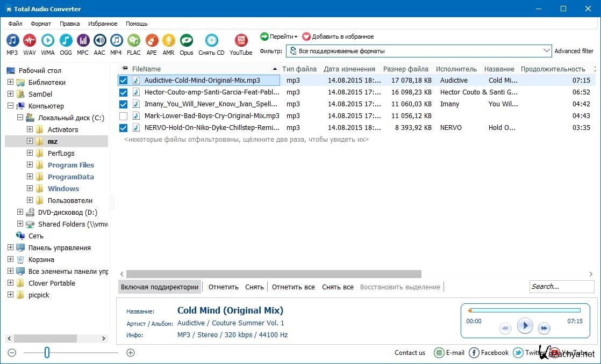Open the Избранное menu
Image resolution: width=601 pixels, height=364 pixels.
click(x=103, y=24)
